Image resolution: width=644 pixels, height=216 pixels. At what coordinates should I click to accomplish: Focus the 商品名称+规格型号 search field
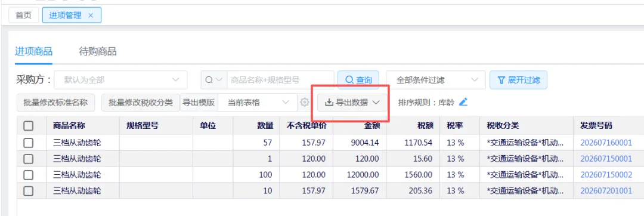coord(280,80)
